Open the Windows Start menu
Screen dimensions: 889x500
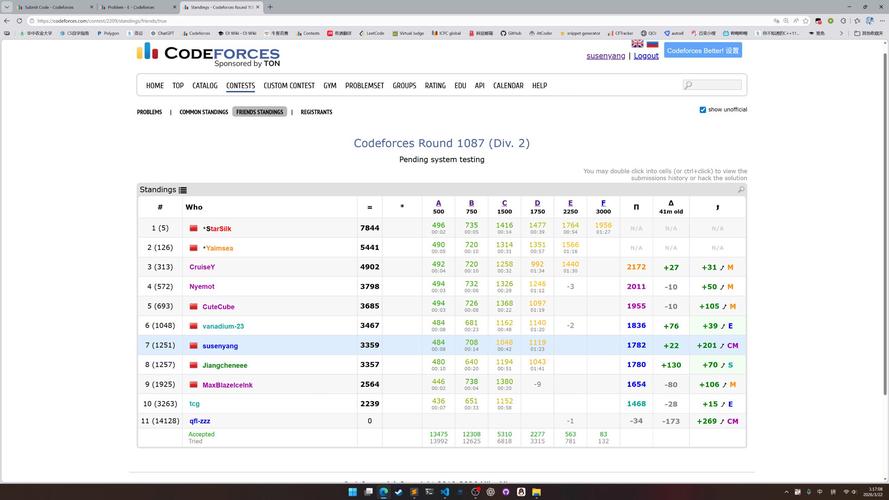click(x=351, y=492)
